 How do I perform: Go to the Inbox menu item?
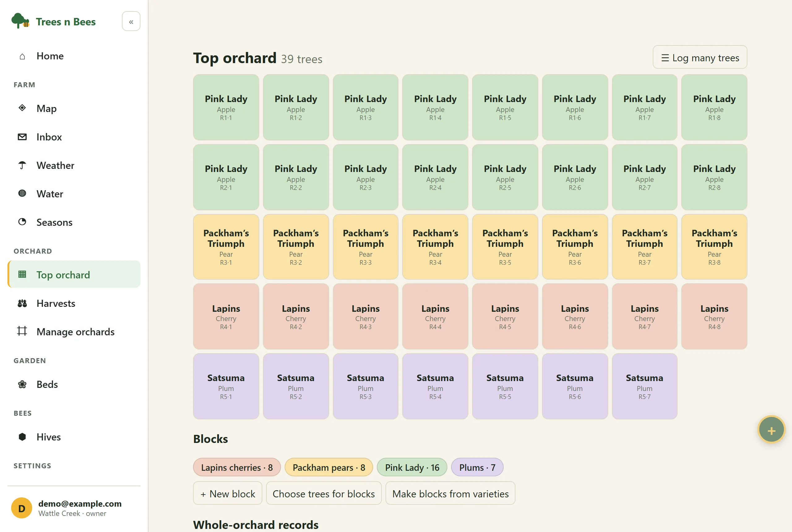coord(74,137)
